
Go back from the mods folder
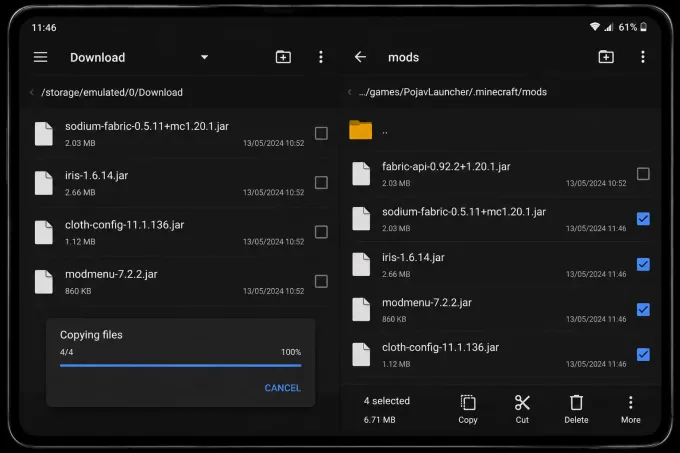tap(360, 57)
